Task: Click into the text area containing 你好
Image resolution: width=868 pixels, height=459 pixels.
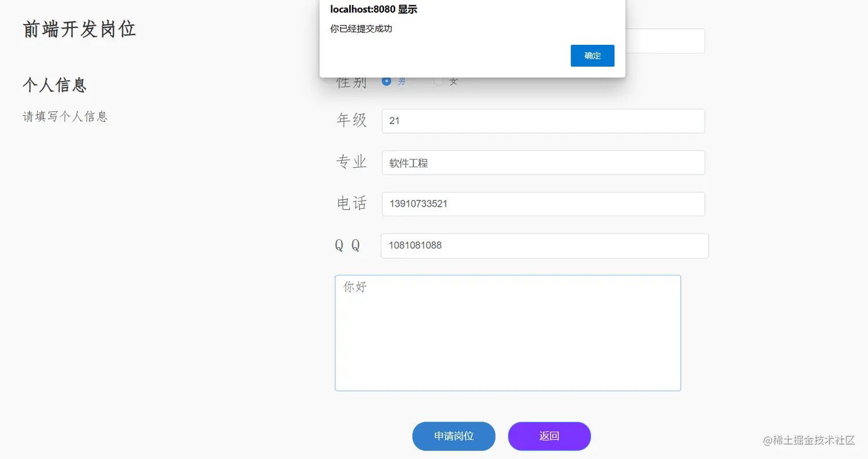Action: 508,333
